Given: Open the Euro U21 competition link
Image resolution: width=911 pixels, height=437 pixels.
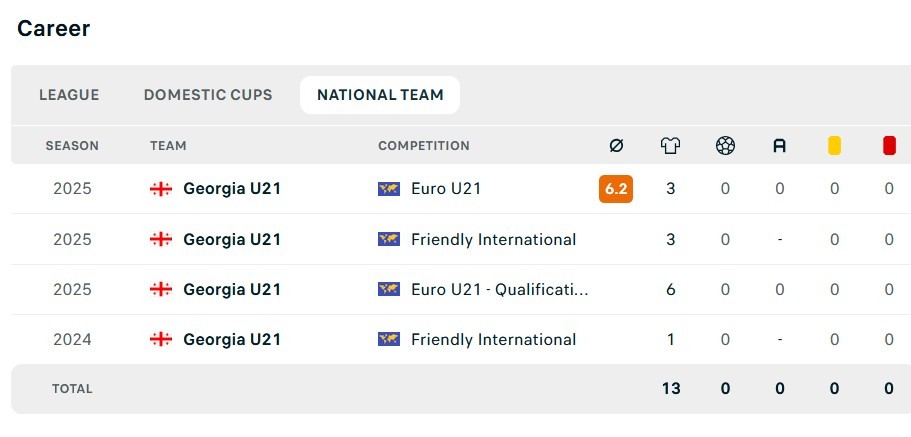Looking at the screenshot, I should point(446,188).
